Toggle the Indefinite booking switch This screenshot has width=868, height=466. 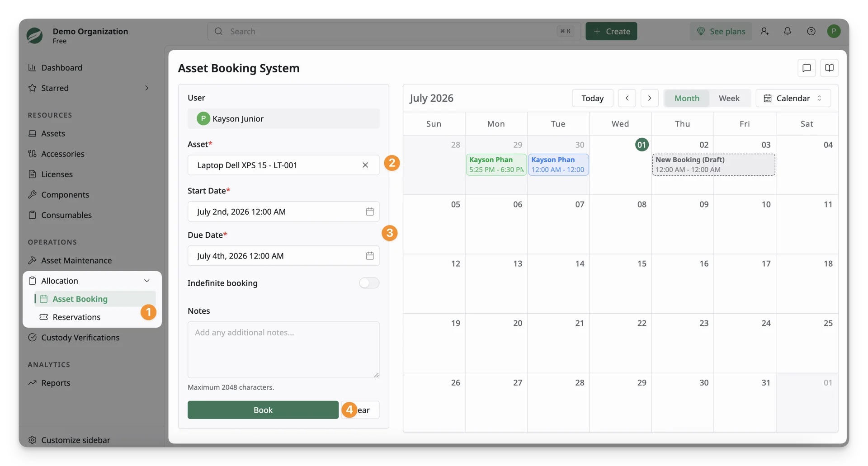369,283
